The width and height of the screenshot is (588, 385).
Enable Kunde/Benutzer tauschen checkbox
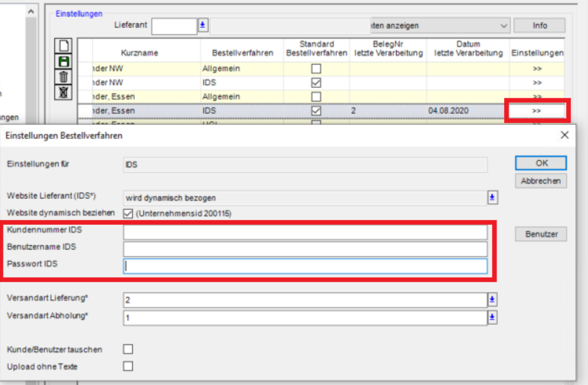(x=128, y=349)
